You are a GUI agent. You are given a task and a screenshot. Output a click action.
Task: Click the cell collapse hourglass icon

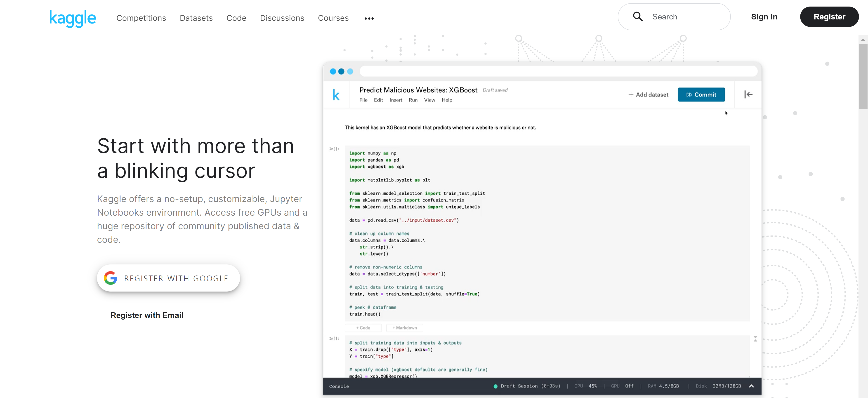coord(755,339)
